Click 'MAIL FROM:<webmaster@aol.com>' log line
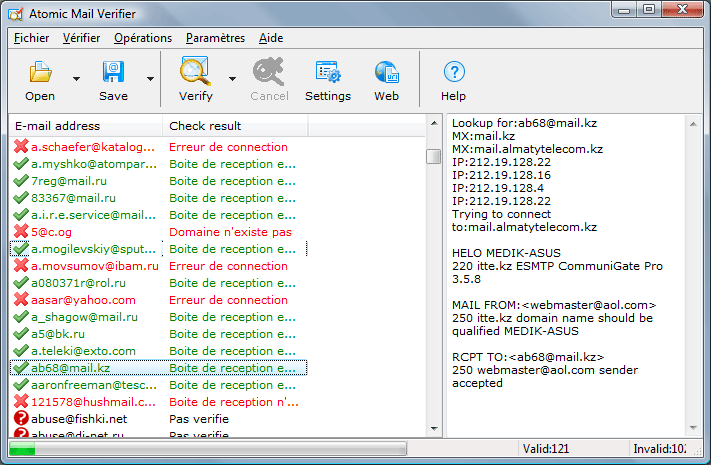The width and height of the screenshot is (711, 465). [554, 305]
